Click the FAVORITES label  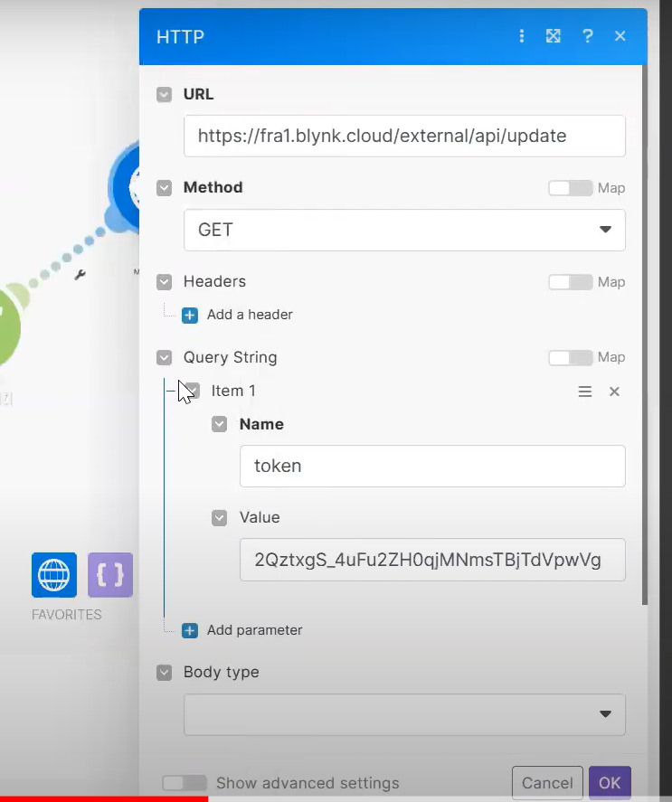click(x=67, y=615)
